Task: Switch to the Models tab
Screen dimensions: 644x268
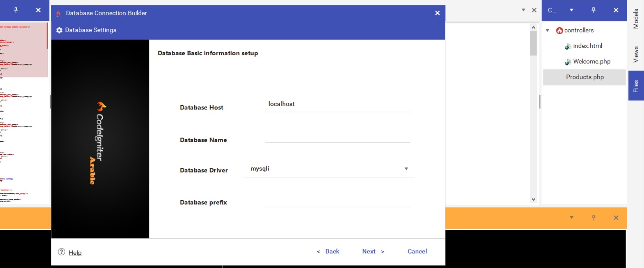Action: coord(636,19)
